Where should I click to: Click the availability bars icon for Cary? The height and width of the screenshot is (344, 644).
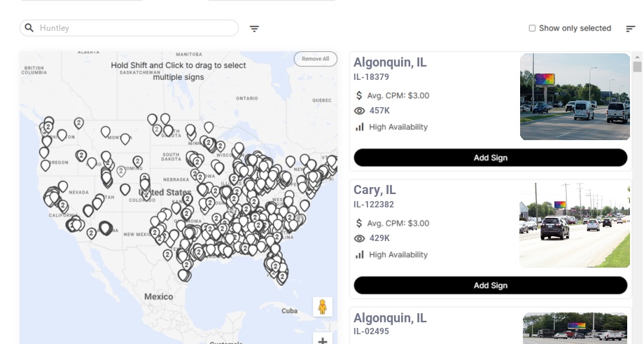(360, 254)
